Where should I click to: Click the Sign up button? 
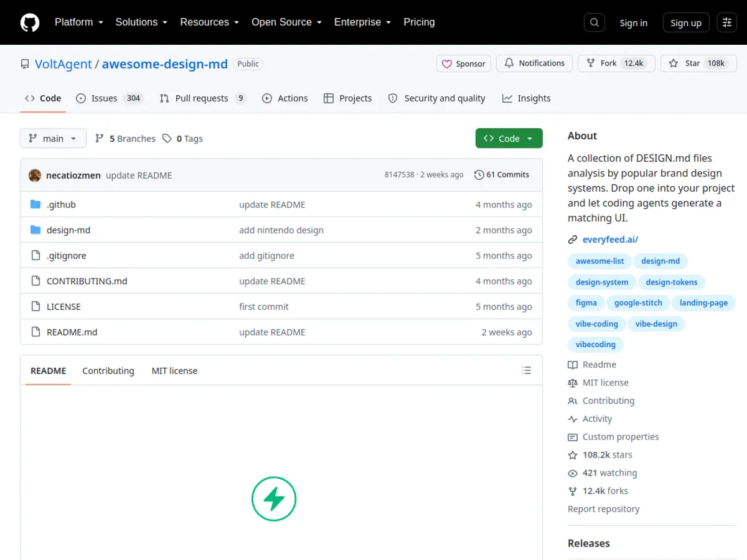686,23
